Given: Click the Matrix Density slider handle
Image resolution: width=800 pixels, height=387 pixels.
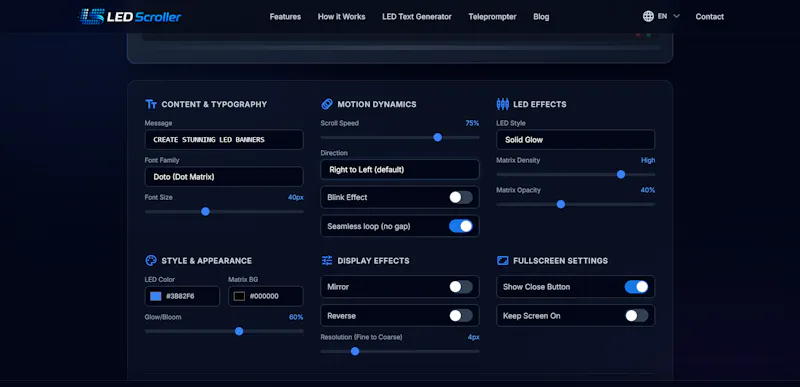Looking at the screenshot, I should [x=621, y=174].
